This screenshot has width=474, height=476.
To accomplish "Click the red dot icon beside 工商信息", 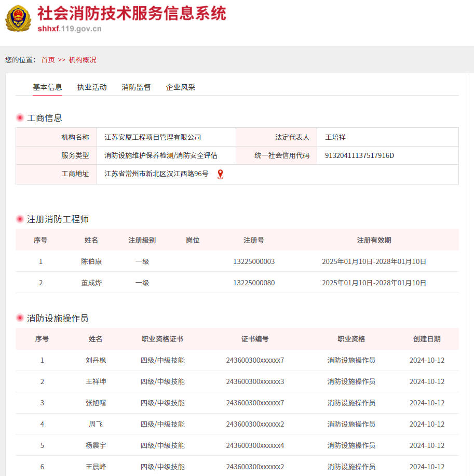I will pos(20,118).
